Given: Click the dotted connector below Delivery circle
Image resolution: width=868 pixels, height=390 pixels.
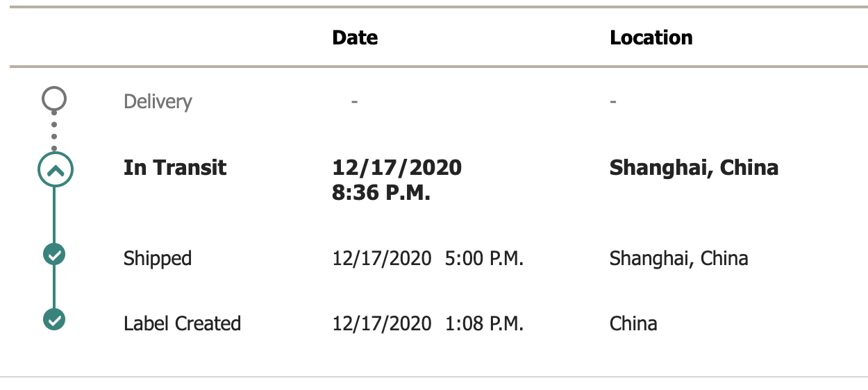Looking at the screenshot, I should point(54,130).
